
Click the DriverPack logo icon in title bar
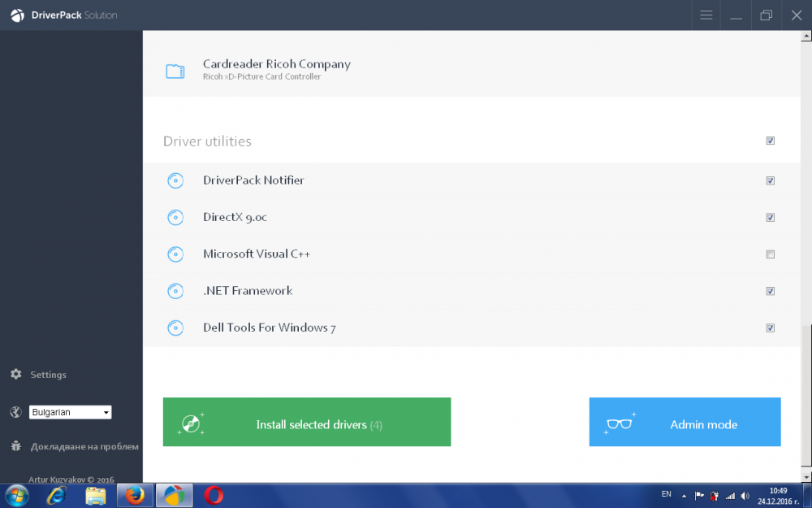[x=17, y=15]
